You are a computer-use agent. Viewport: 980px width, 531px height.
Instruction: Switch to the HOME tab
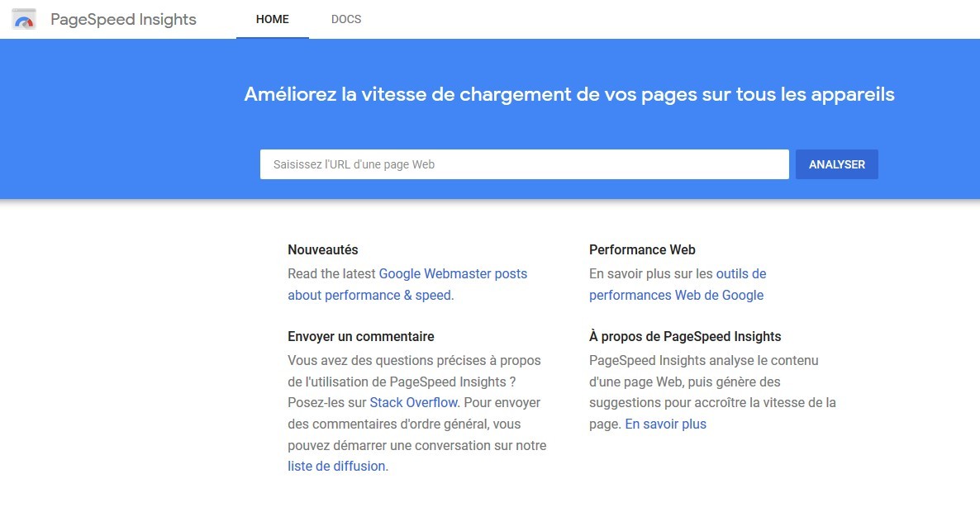click(272, 19)
